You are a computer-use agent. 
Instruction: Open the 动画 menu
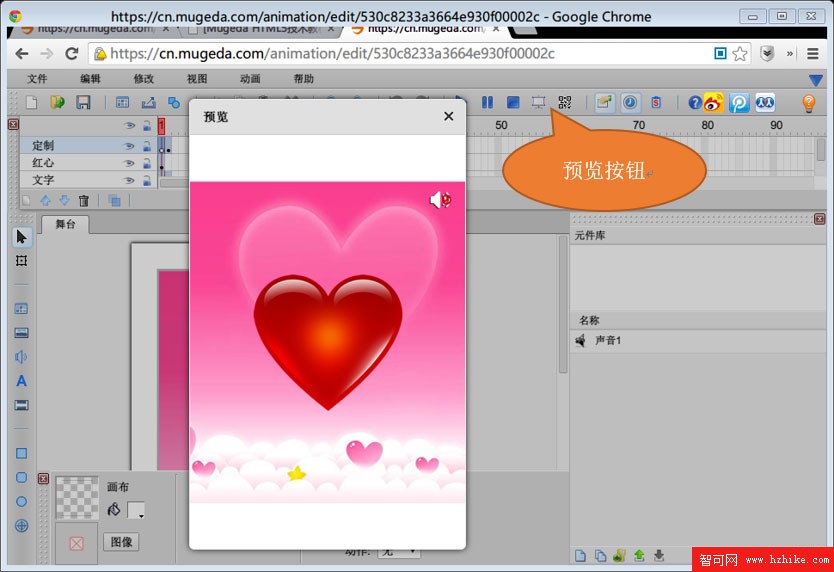250,79
